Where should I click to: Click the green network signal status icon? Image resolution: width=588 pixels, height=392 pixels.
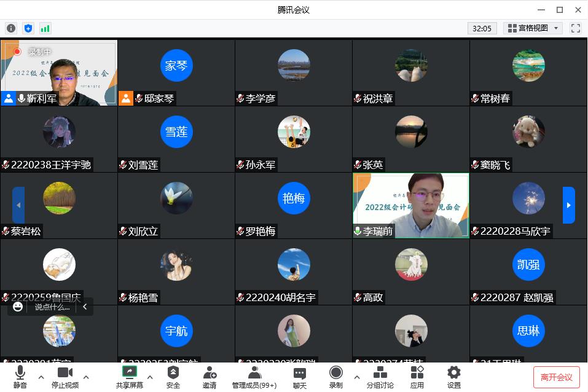click(x=45, y=28)
